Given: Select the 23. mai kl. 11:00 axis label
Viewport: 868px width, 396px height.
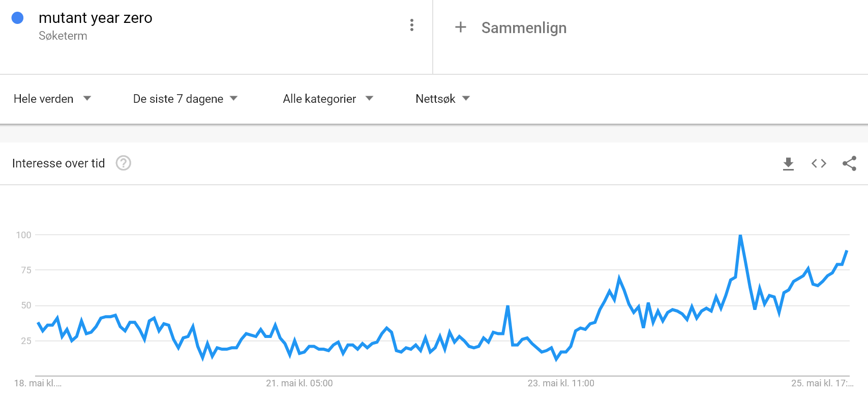Looking at the screenshot, I should [561, 383].
